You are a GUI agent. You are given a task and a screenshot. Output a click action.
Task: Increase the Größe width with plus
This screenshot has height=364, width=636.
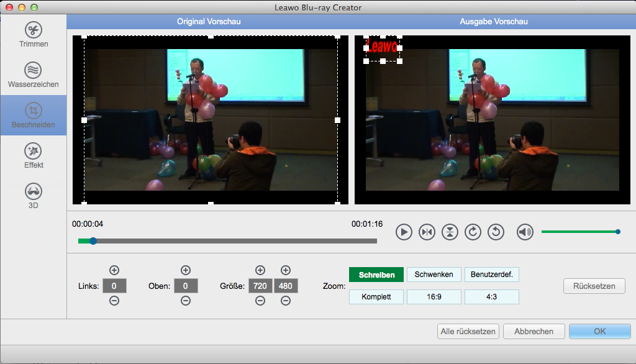260,270
